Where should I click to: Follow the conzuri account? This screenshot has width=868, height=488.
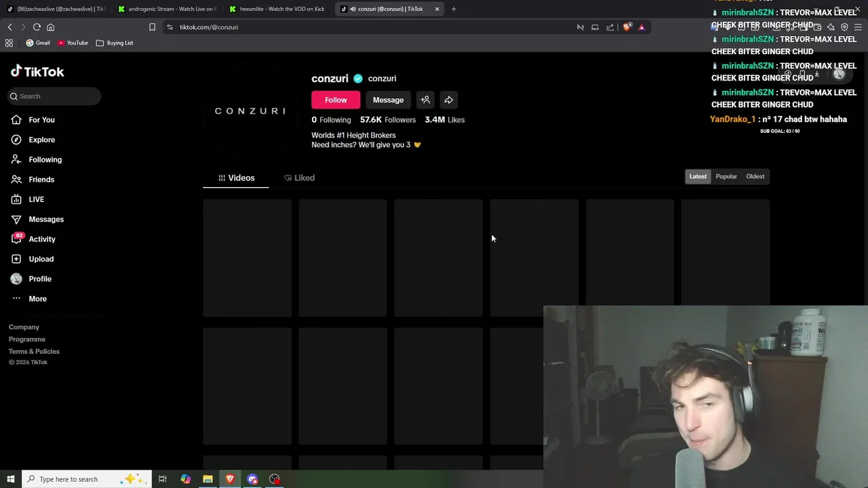(x=336, y=100)
